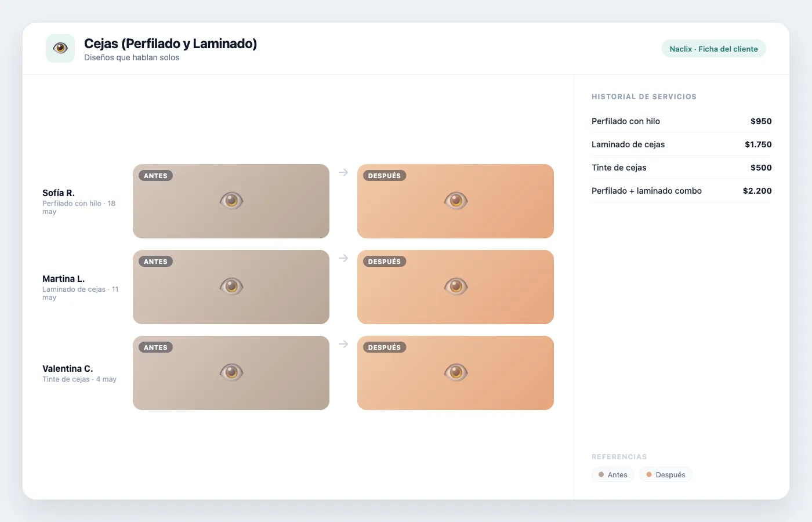812x522 pixels.
Task: Open the Perfilado con hilo service row
Action: click(x=681, y=121)
